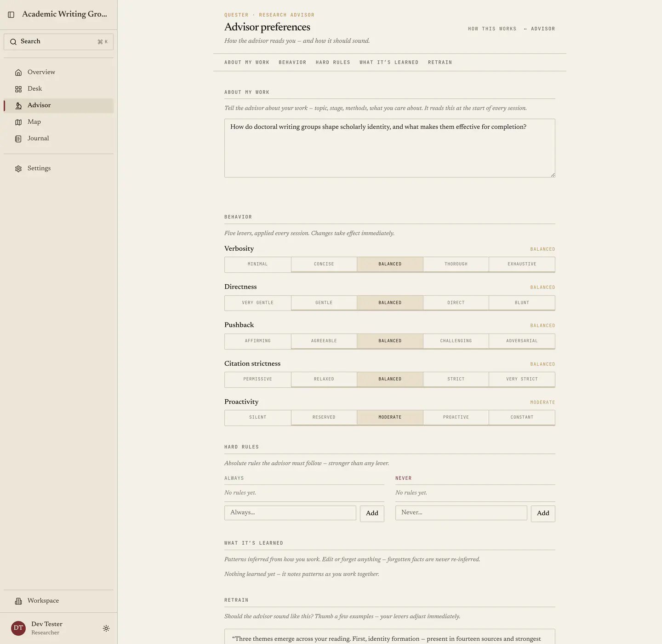Click the Settings gear icon
Viewport: 662px width, 644px height.
pos(18,169)
